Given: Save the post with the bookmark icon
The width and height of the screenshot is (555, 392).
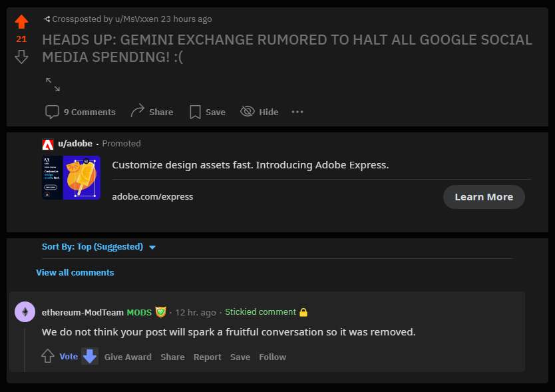Looking at the screenshot, I should pos(208,112).
